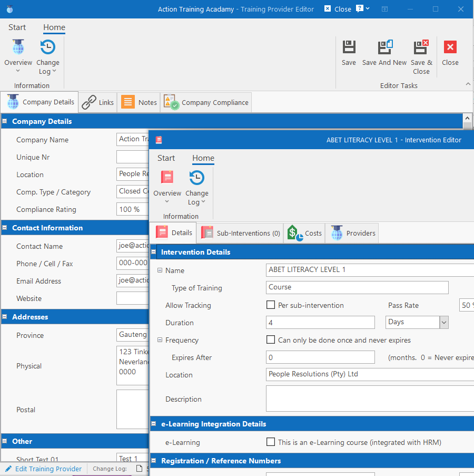Click the Change Log document icon in status bar
474x476 pixels.
pyautogui.click(x=139, y=469)
